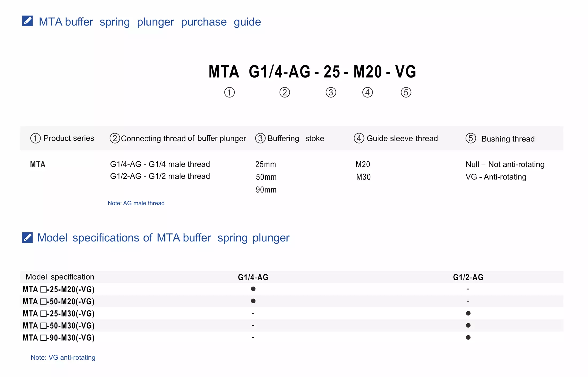Click the 90mm buffering stroke value
Image resolution: width=588 pixels, height=377 pixels.
[266, 190]
